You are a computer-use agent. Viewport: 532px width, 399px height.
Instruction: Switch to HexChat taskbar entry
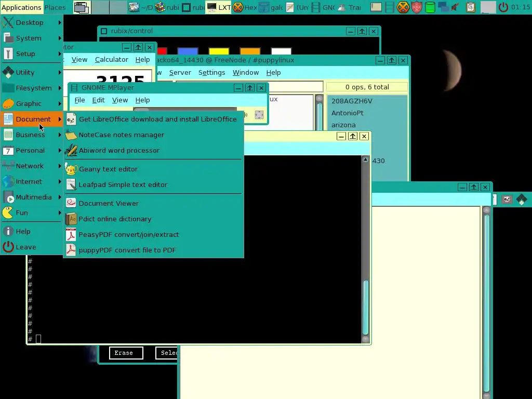pyautogui.click(x=245, y=7)
